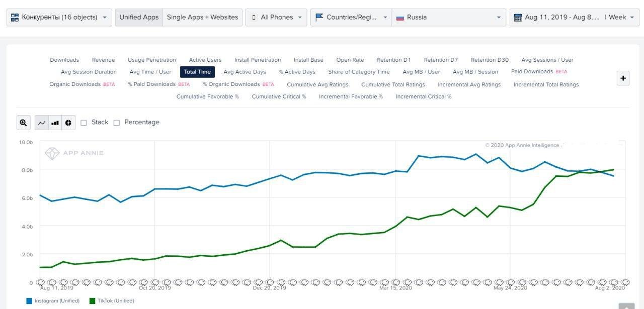The height and width of the screenshot is (309, 644).
Task: Select Incremental Critical % metric
Action: tap(424, 96)
